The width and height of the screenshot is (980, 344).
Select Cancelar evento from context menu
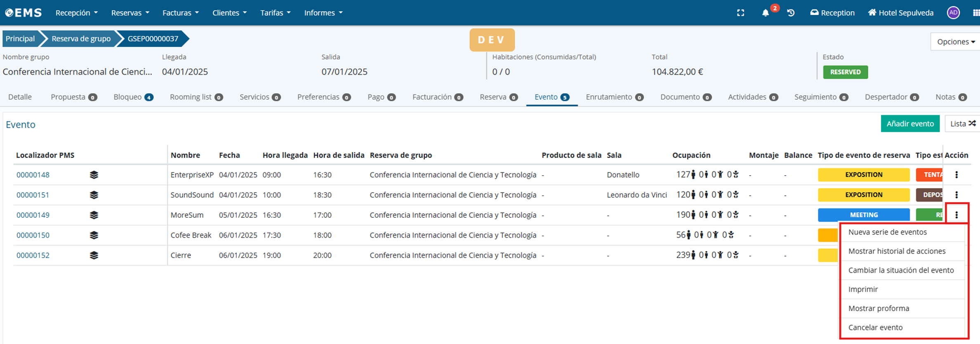tap(875, 328)
